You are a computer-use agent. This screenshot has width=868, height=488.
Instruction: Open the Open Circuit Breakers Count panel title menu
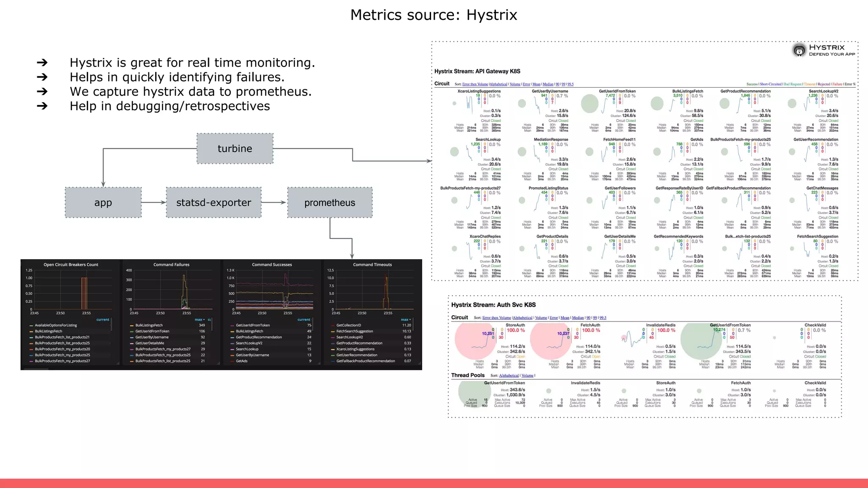[71, 265]
